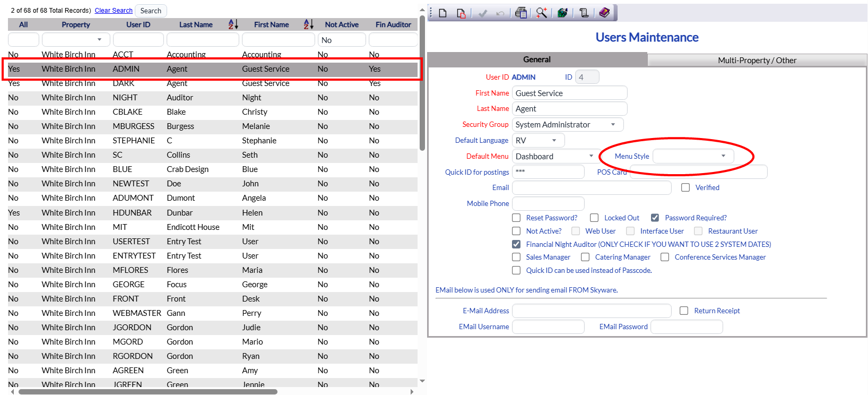The image size is (868, 395).
Task: Click the scroll log icon in toolbar
Action: (584, 13)
